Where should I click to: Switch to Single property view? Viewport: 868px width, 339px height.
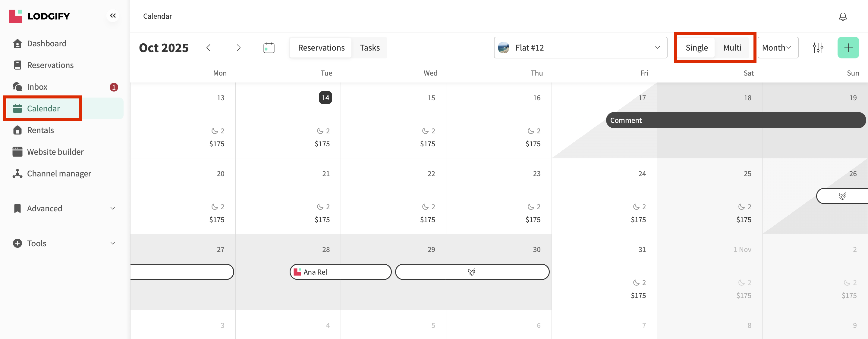[x=697, y=48]
